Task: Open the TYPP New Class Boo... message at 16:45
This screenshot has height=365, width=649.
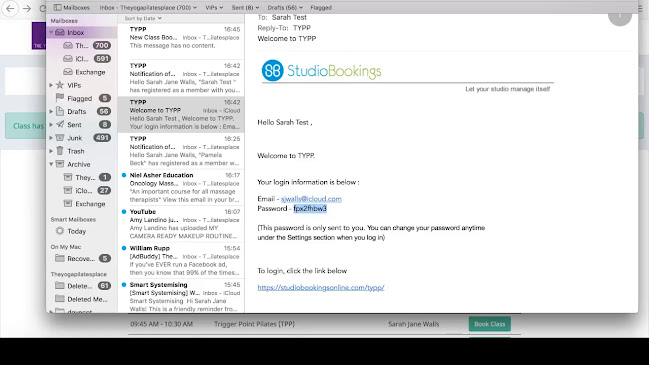Action: 181,40
